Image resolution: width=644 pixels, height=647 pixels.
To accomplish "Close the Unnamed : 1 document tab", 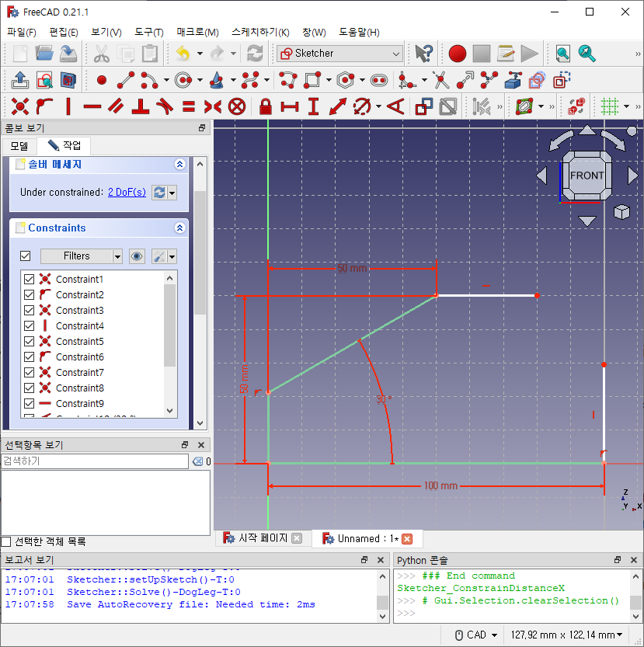I will pyautogui.click(x=407, y=539).
